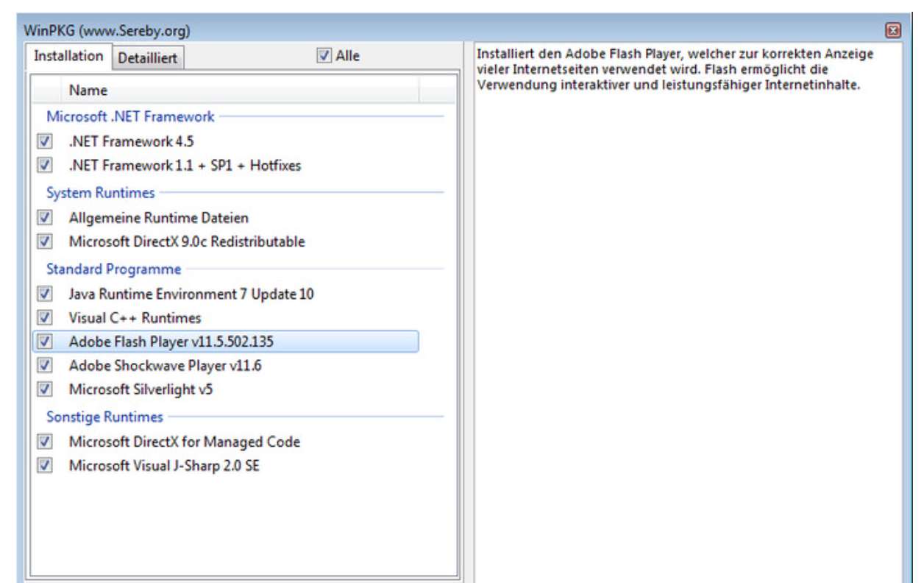Toggle Microsoft Visual J-Sharp 2.0 SE checkbox
This screenshot has height=583, width=924.
pyautogui.click(x=46, y=465)
